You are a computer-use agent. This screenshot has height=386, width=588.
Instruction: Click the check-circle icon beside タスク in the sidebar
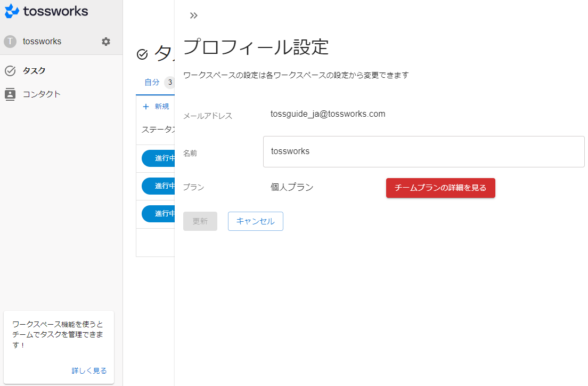10,71
